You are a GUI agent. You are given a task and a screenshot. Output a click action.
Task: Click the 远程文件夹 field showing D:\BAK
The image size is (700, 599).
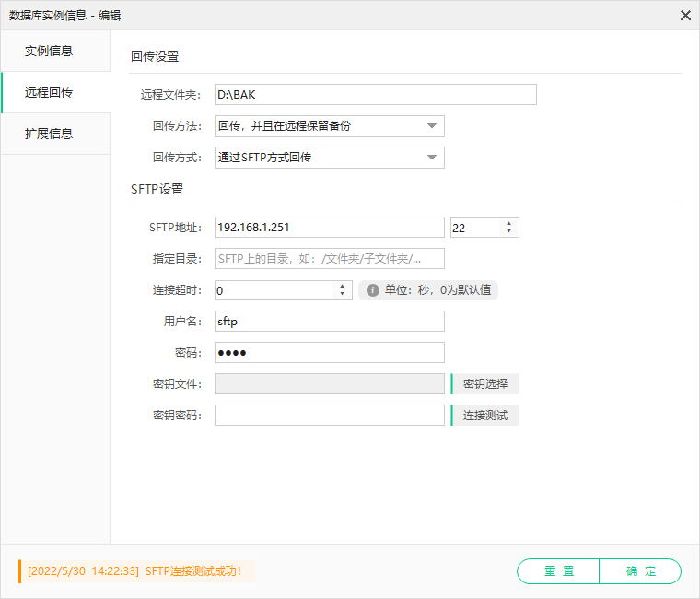(x=376, y=95)
